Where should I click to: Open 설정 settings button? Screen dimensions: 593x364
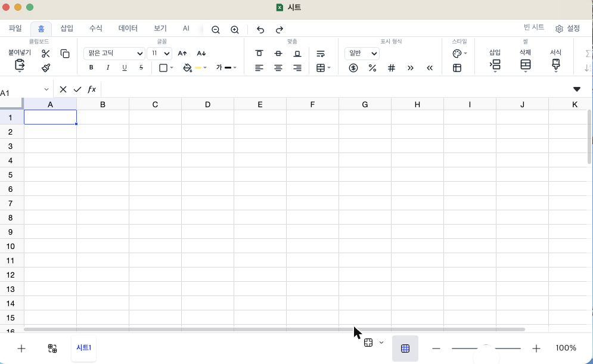(567, 29)
